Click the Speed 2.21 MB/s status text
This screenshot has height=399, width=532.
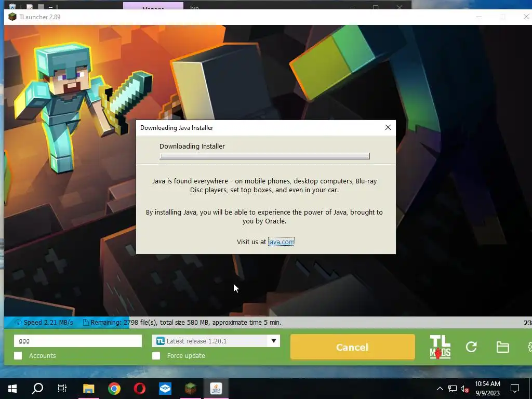tap(48, 323)
